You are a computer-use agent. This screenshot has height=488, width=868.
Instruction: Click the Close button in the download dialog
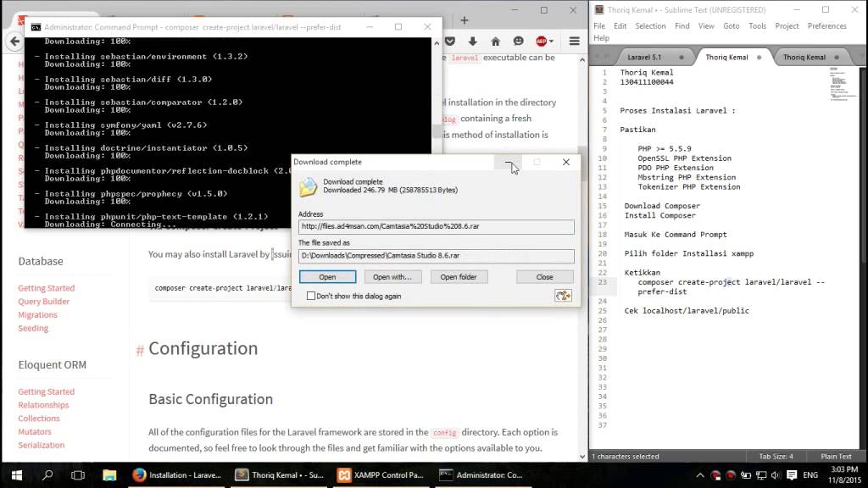[x=545, y=277]
